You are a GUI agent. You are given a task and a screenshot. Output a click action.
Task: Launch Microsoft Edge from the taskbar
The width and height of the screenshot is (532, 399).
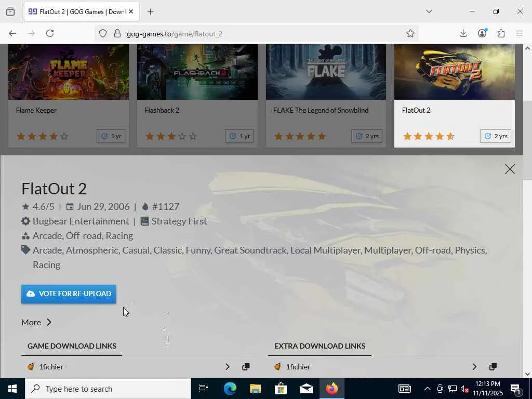tap(230, 389)
